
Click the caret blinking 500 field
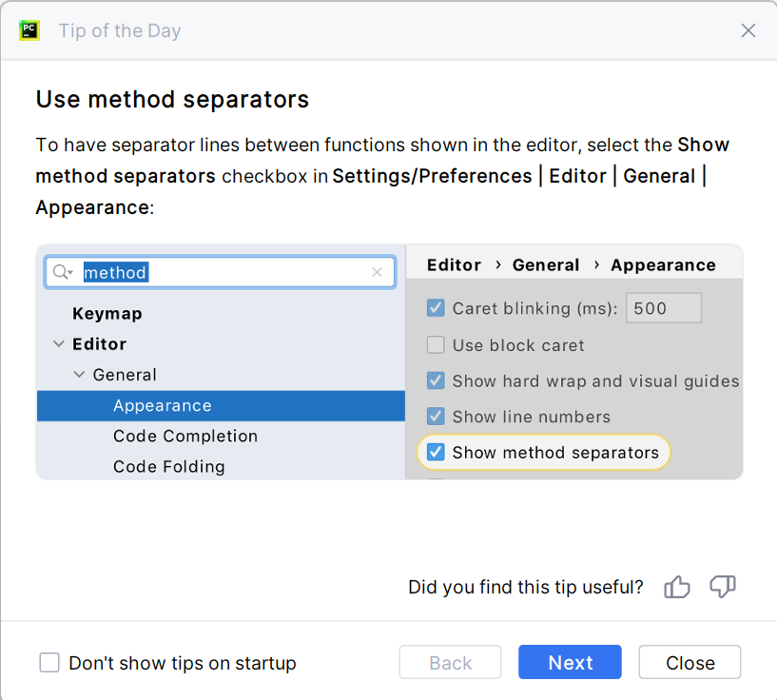point(663,308)
